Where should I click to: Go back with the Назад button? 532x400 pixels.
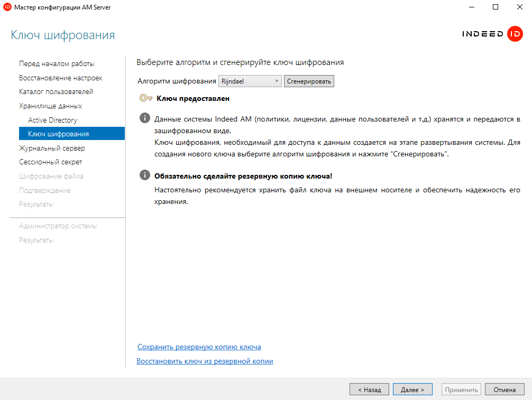[369, 389]
